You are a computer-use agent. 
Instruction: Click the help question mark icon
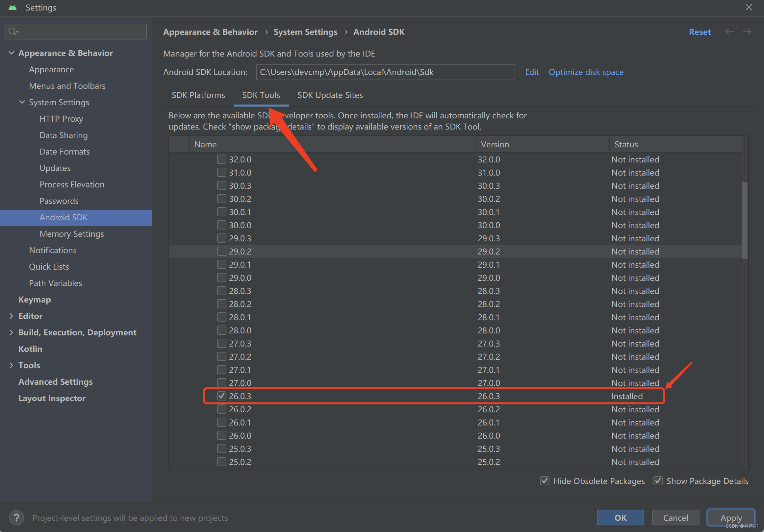16,518
